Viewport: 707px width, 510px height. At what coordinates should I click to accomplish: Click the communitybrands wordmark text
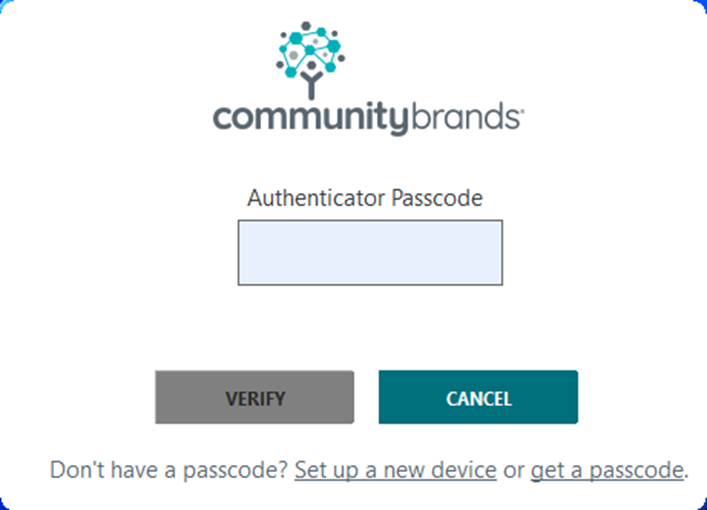pos(368,119)
